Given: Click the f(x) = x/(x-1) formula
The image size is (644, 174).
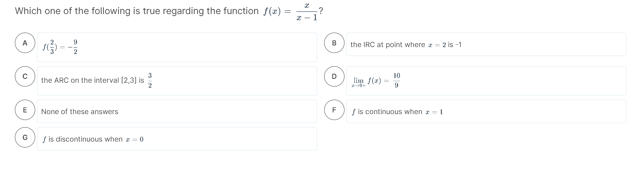Looking at the screenshot, I should [x=290, y=11].
